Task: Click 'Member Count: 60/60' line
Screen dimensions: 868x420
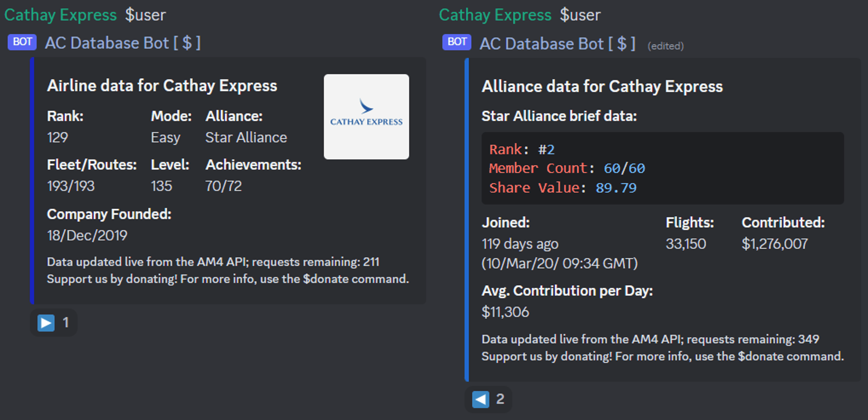Action: pyautogui.click(x=567, y=168)
